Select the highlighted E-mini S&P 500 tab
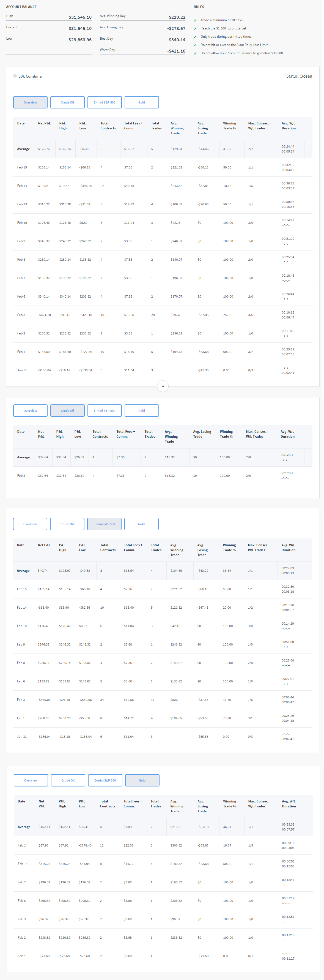The height and width of the screenshot is (980, 324). [104, 524]
